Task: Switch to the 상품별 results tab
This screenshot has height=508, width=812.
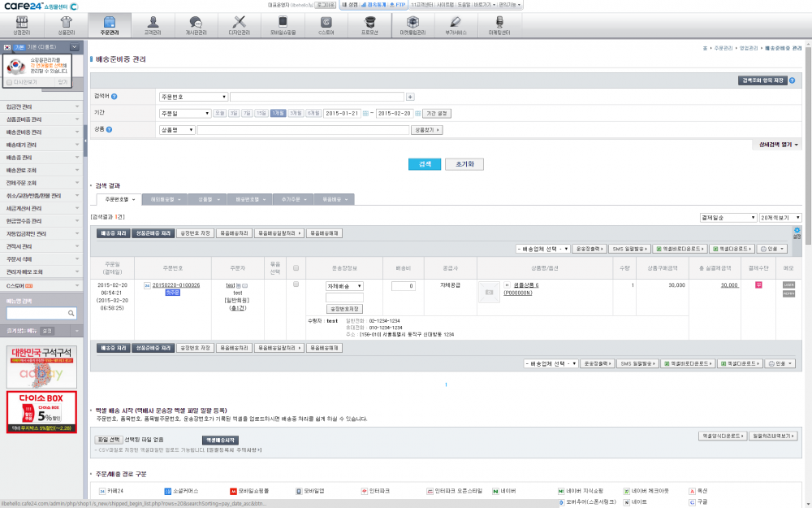Action: [x=204, y=199]
